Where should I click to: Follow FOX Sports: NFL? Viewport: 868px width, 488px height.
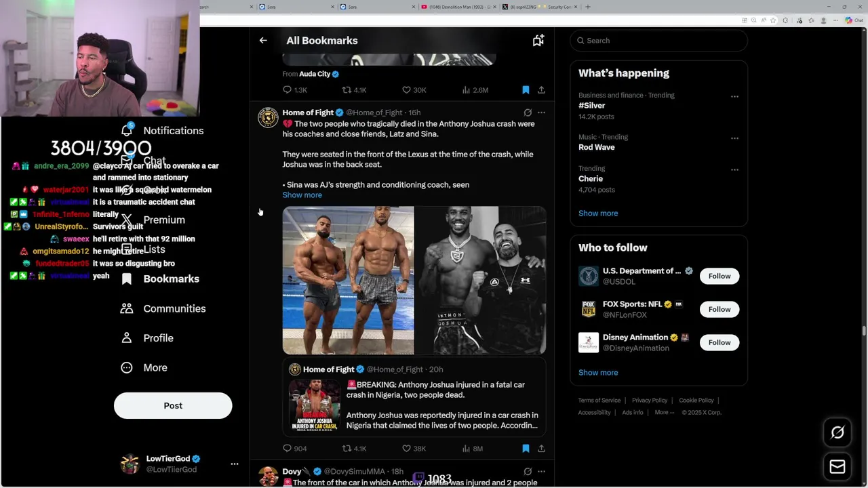(x=719, y=309)
